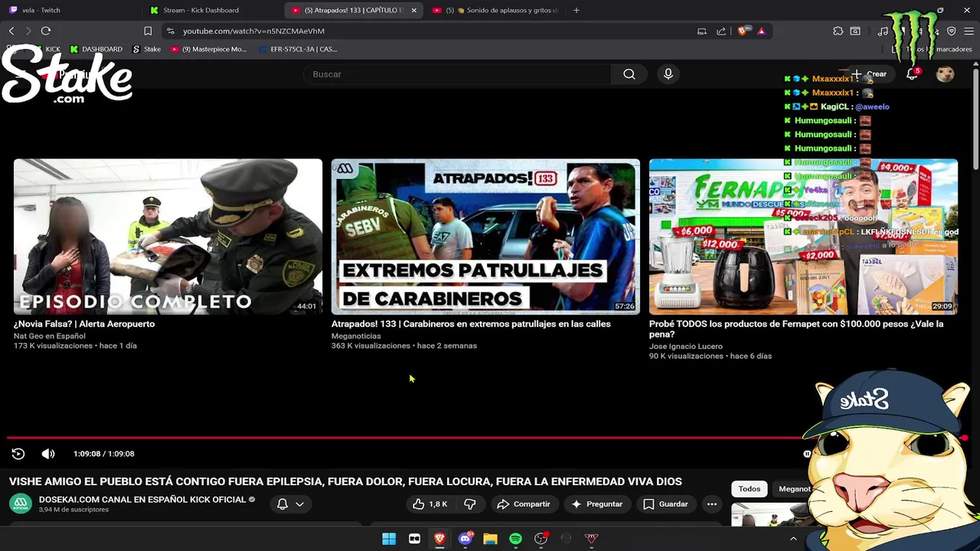The image size is (980, 551).
Task: Open the Windows Start button
Action: tap(389, 539)
